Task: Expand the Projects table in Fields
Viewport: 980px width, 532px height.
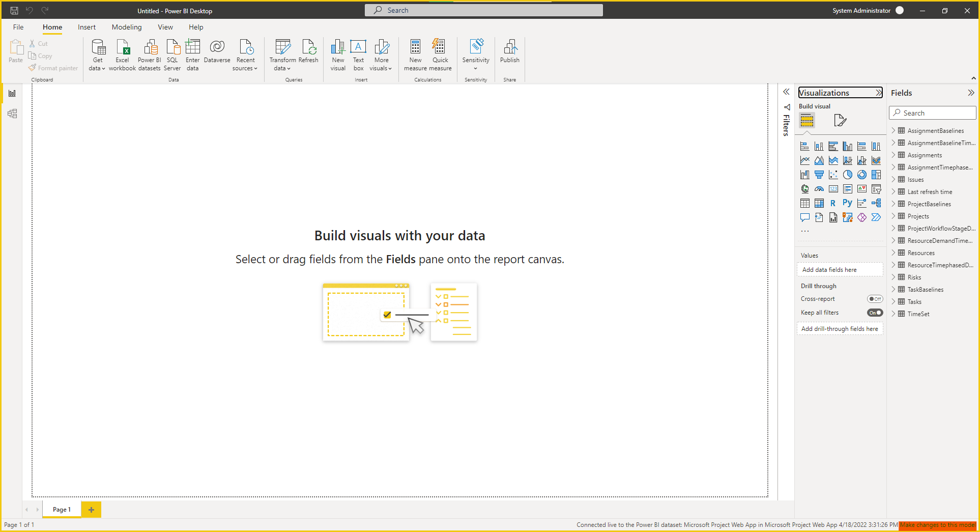Action: (893, 216)
